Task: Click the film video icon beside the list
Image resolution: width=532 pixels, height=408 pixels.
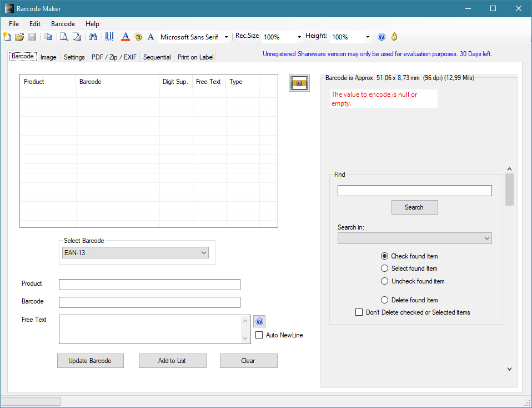Action: coord(299,82)
